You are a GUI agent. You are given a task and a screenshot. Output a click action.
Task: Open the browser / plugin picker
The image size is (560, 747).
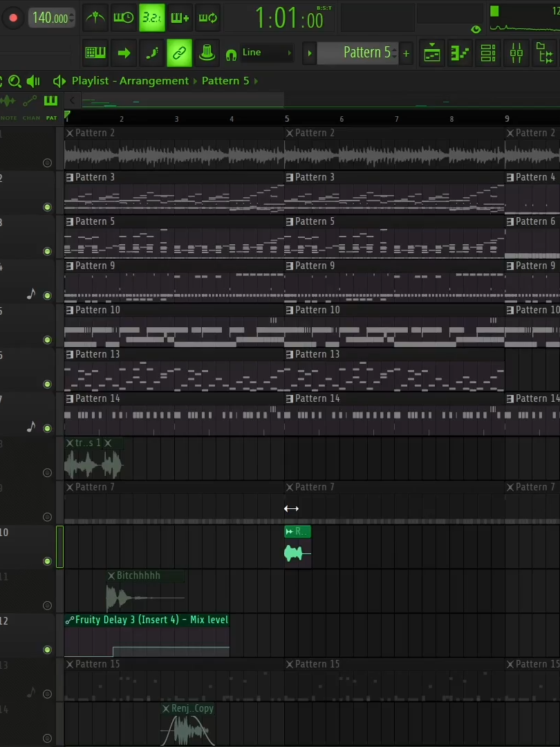pyautogui.click(x=545, y=53)
